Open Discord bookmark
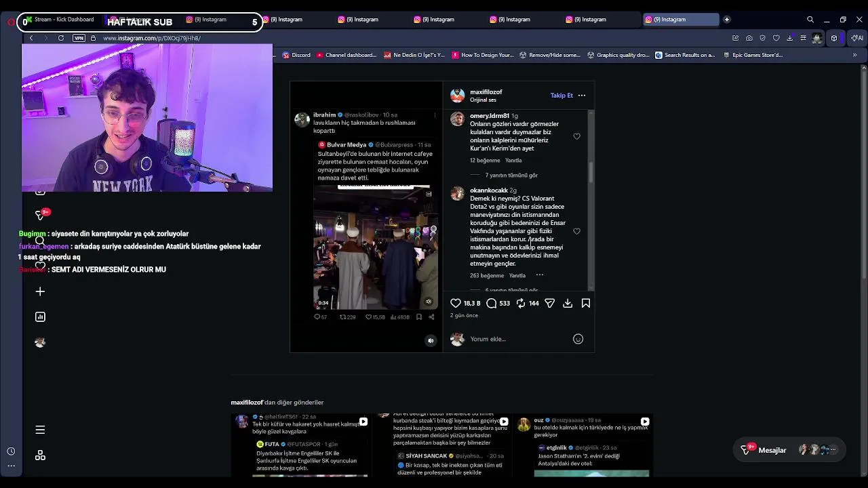Screen dimensions: 868x488 297,55
